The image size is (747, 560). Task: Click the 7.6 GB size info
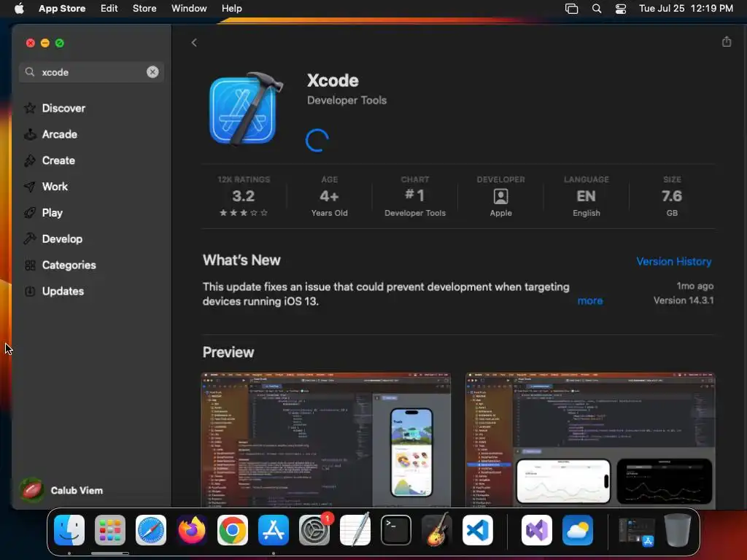672,196
